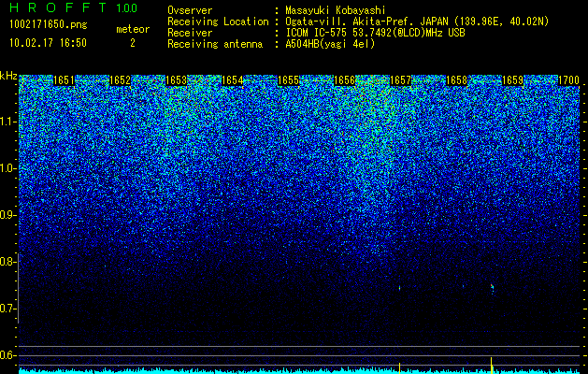
Task: Click the 0.8 frequency axis label
Action: (x=8, y=262)
